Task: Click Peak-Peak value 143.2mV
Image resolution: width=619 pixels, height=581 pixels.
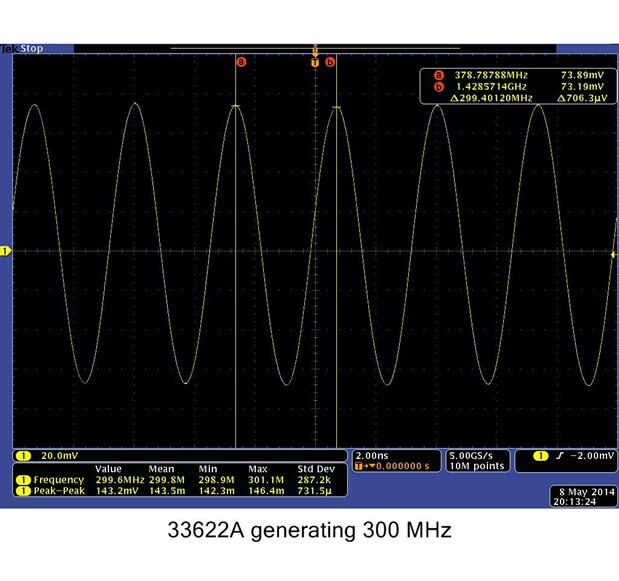Action: point(117,491)
